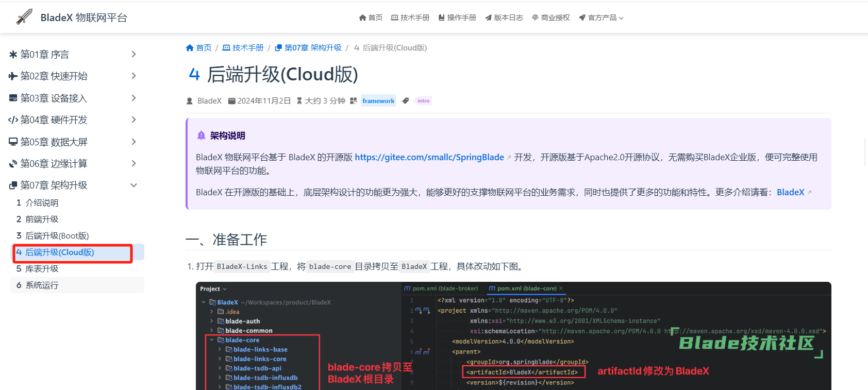868x390 pixels.
Task: Open the 官方产品 dropdown menu
Action: click(601, 18)
